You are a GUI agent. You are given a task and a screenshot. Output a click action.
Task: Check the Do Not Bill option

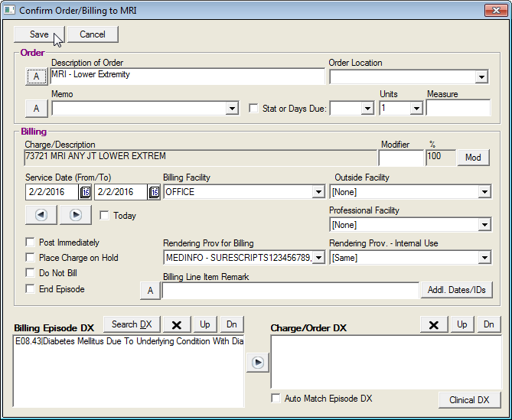pyautogui.click(x=30, y=273)
